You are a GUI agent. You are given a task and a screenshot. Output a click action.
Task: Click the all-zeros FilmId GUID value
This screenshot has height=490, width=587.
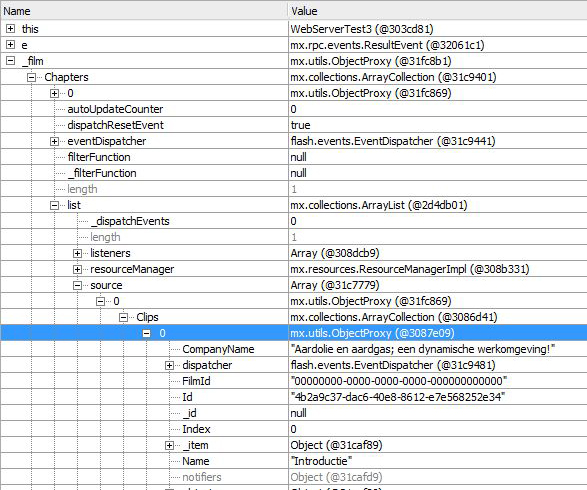(399, 381)
